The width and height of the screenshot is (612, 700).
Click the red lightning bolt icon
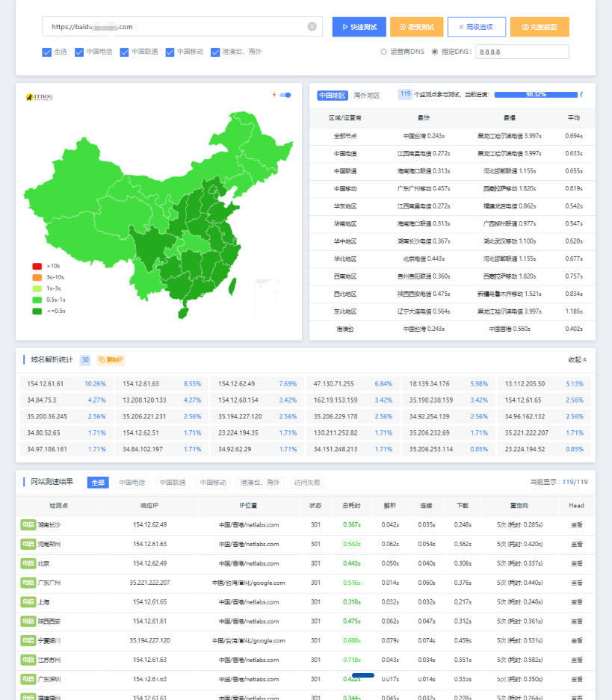tap(274, 95)
